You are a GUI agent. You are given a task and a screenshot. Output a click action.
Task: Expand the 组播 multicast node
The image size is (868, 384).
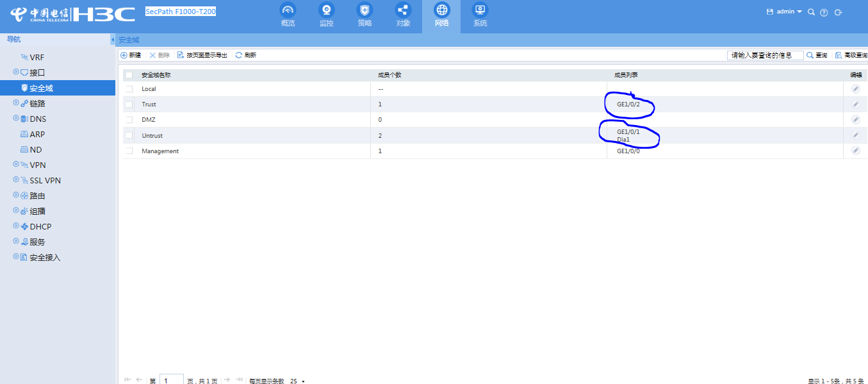point(16,211)
